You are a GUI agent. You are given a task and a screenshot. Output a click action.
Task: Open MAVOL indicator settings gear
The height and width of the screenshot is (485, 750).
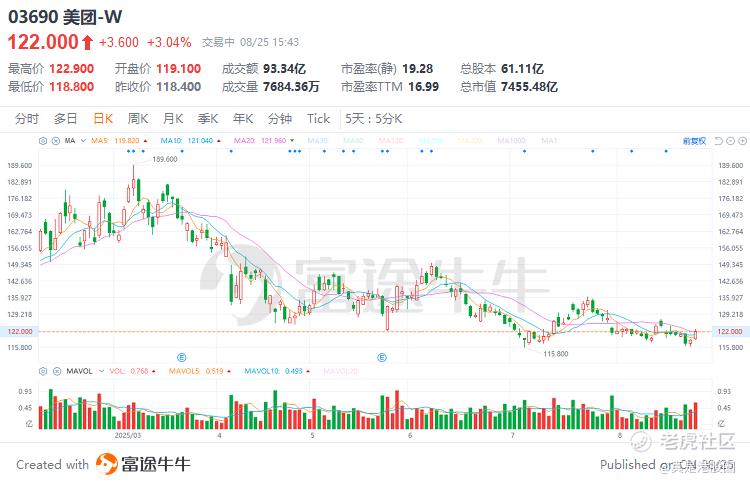(43, 371)
